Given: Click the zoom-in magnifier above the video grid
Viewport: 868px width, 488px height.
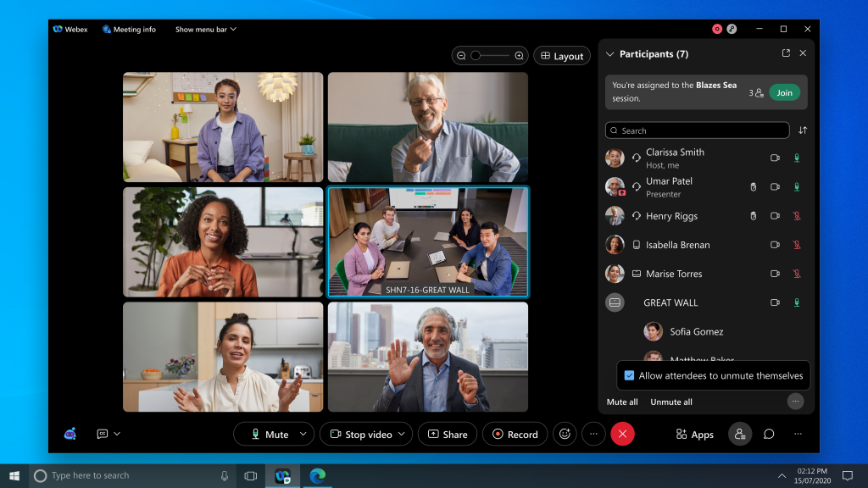Looking at the screenshot, I should click(x=520, y=55).
